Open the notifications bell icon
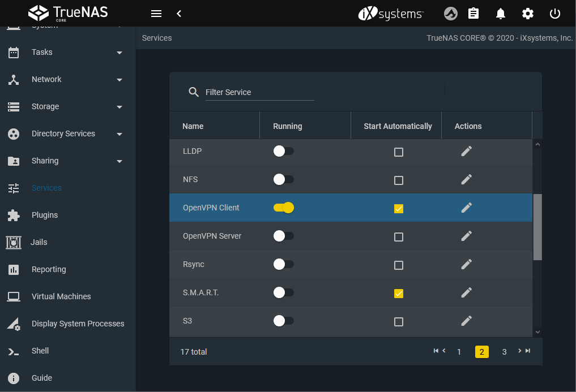576x392 pixels. click(x=501, y=14)
